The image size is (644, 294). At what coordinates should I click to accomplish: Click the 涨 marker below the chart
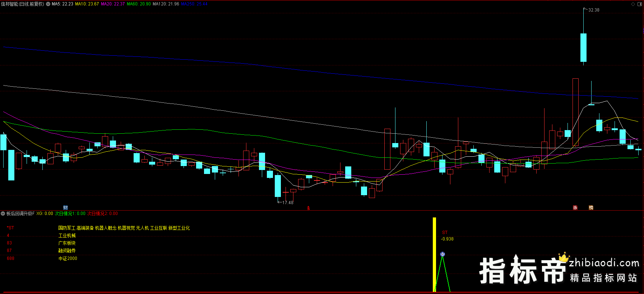(x=575, y=207)
